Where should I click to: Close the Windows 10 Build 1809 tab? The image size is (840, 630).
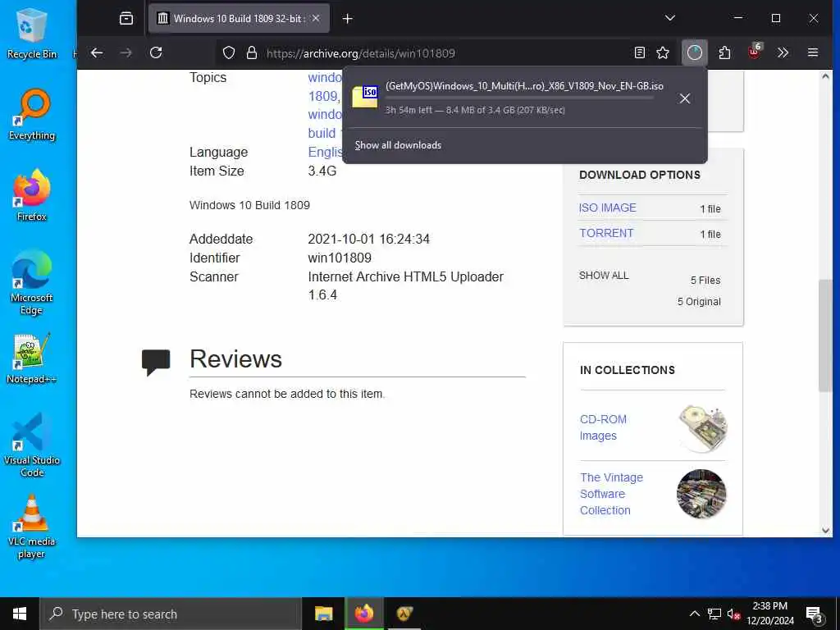pyautogui.click(x=316, y=19)
